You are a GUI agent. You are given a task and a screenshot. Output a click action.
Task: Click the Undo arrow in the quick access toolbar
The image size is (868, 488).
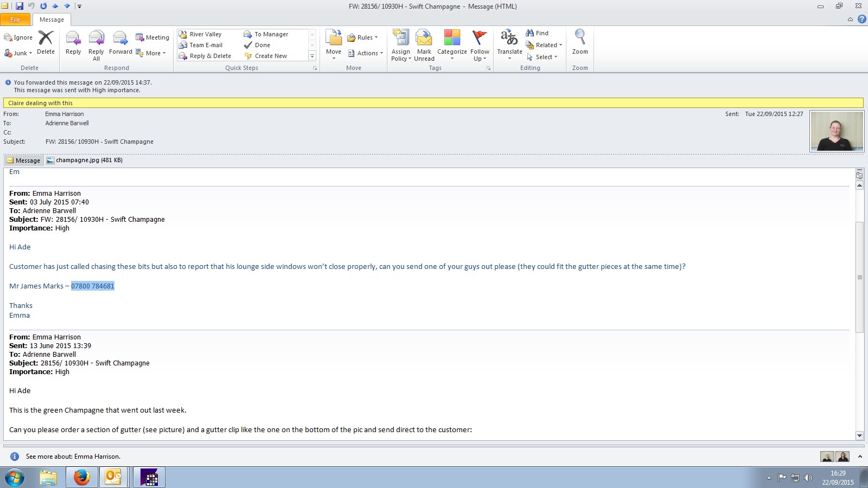tap(31, 6)
